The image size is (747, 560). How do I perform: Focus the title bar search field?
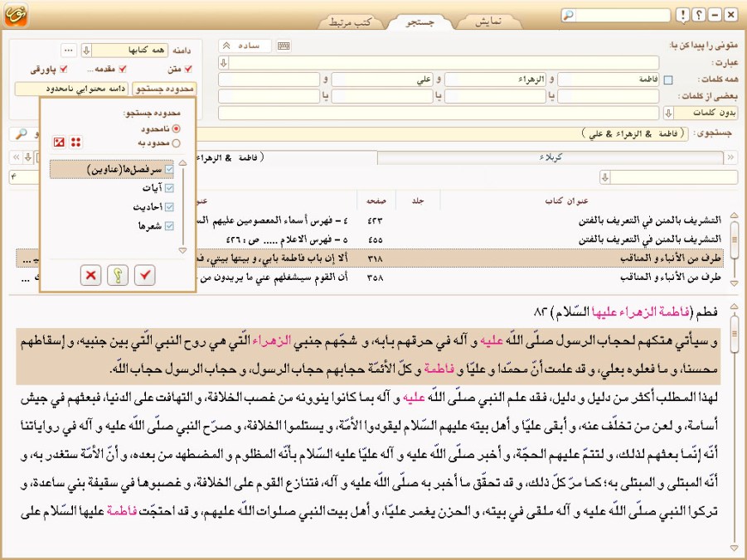(x=622, y=15)
